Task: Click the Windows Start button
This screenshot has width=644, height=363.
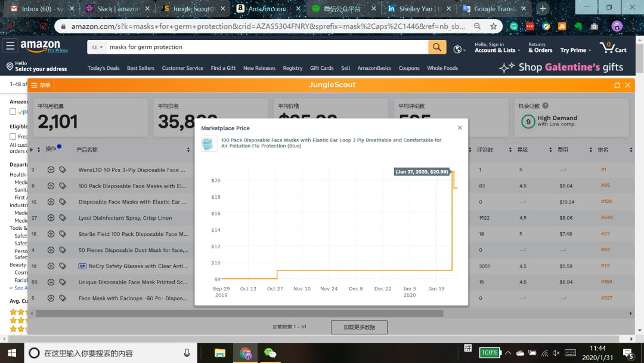Action: point(12,353)
